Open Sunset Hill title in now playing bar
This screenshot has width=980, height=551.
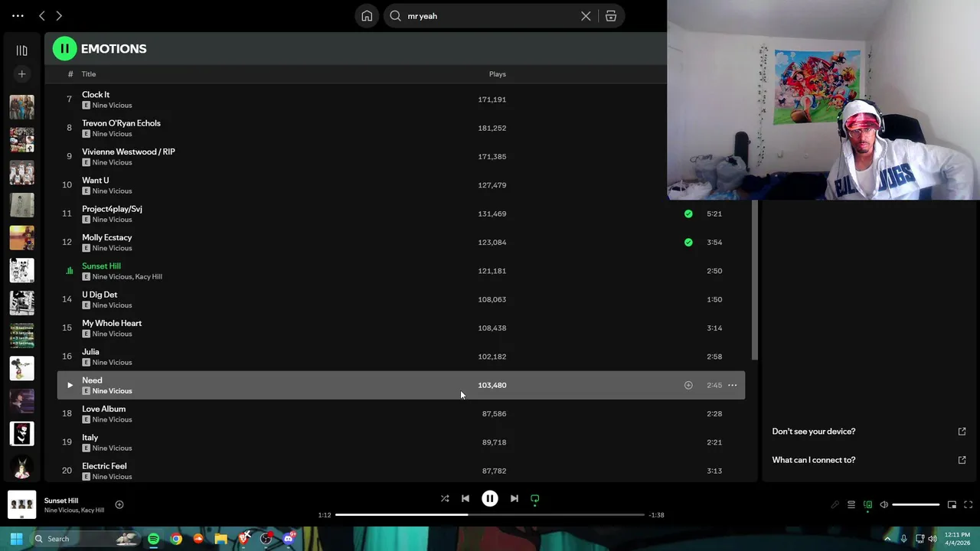(61, 500)
